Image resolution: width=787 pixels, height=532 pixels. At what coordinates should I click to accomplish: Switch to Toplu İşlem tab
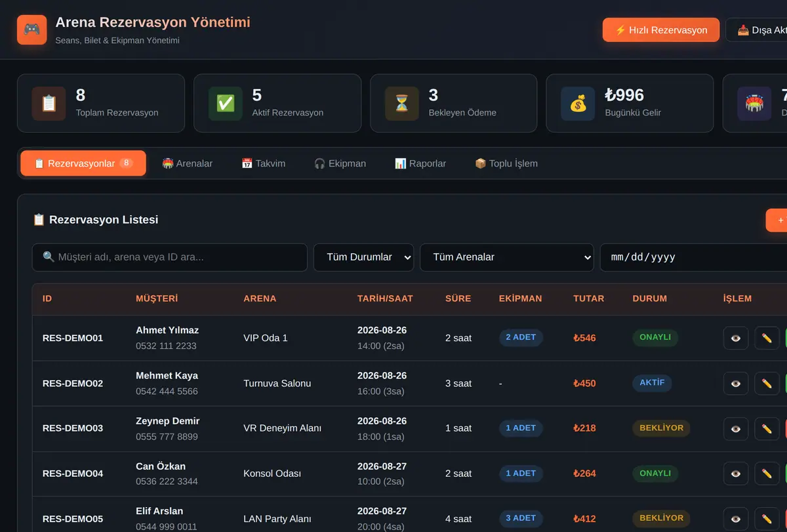pos(506,163)
